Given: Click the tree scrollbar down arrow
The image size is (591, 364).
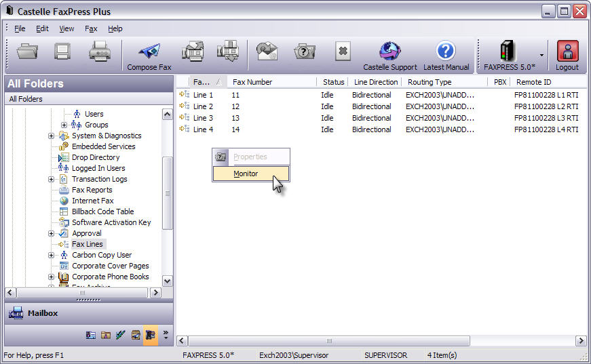Looking at the screenshot, I should [x=168, y=281].
